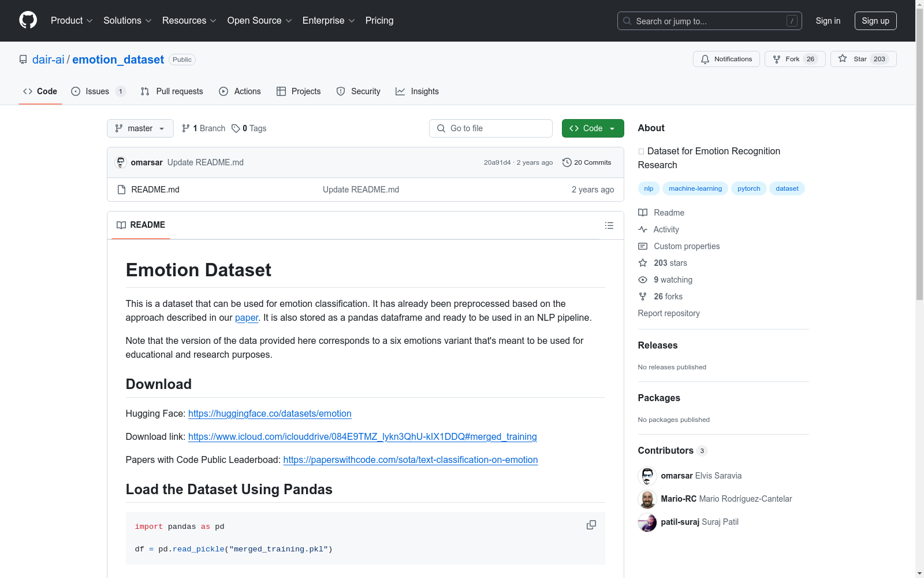Expand the green Code dropdown button
The height and width of the screenshot is (578, 924).
pos(593,128)
